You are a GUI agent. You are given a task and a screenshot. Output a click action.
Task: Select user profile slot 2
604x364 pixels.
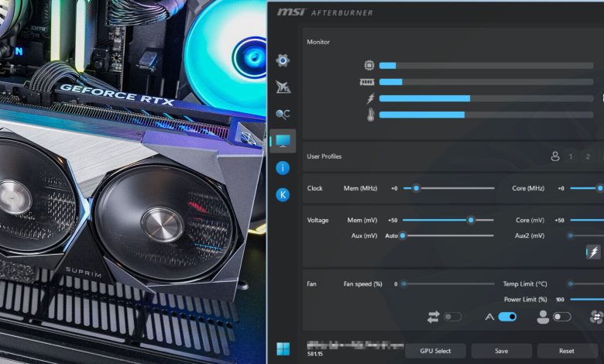coord(588,156)
